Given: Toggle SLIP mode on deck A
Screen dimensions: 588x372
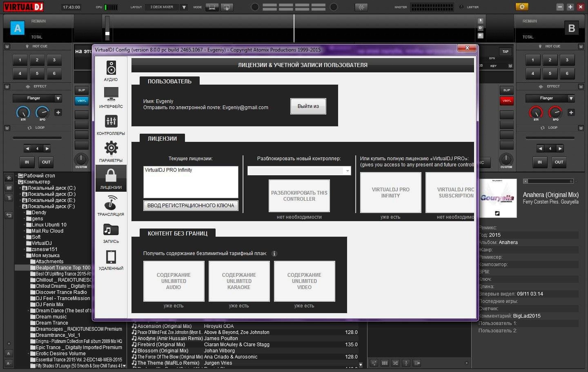Looking at the screenshot, I should tap(82, 90).
